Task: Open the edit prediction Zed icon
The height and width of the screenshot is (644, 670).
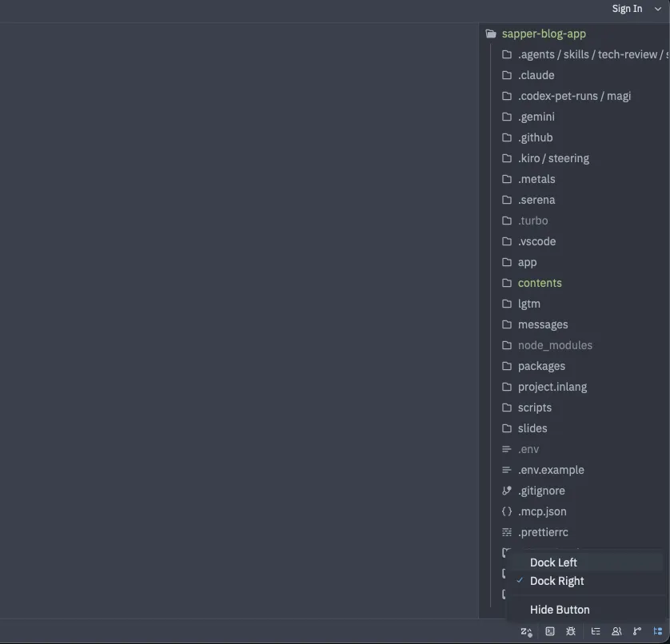Action: pyautogui.click(x=526, y=631)
